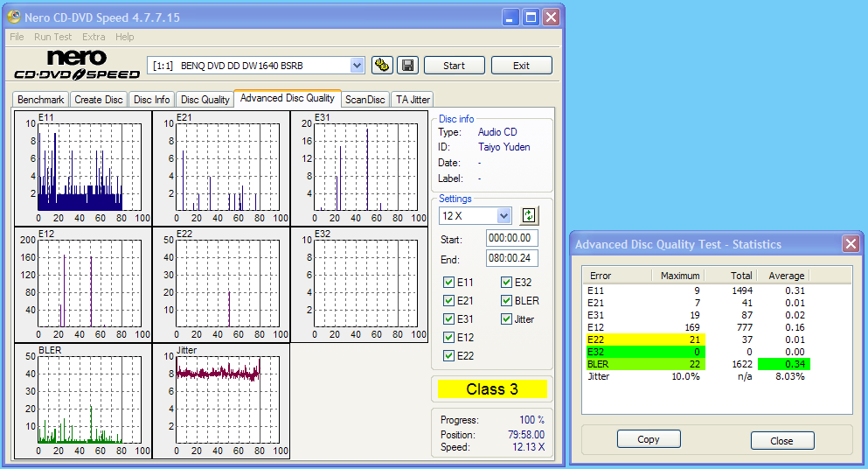This screenshot has height=469, width=868.
Task: Click the Copy button in Statistics
Action: click(x=649, y=439)
